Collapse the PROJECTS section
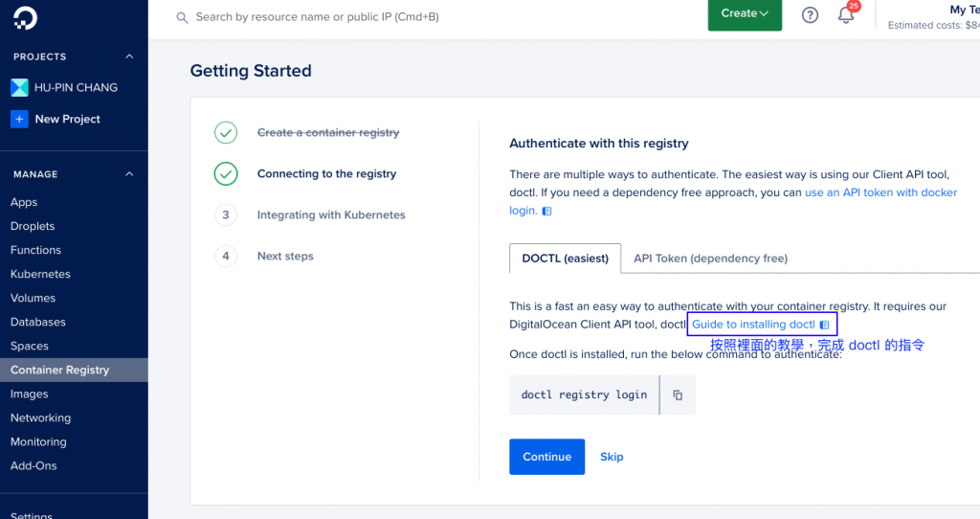 (x=129, y=56)
